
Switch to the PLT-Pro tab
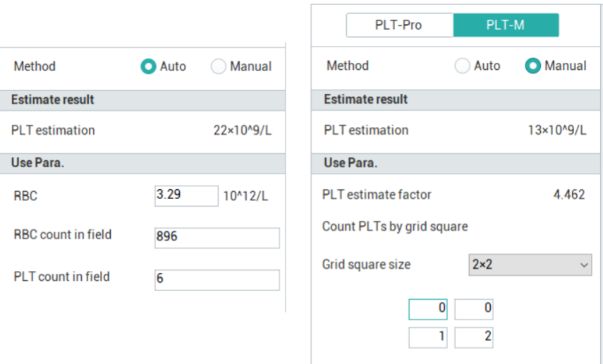(398, 25)
